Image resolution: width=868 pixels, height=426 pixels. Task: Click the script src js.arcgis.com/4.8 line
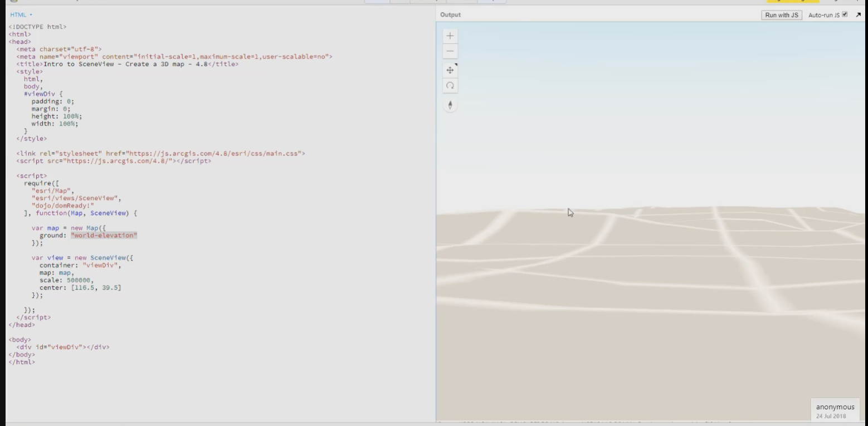[x=114, y=161]
